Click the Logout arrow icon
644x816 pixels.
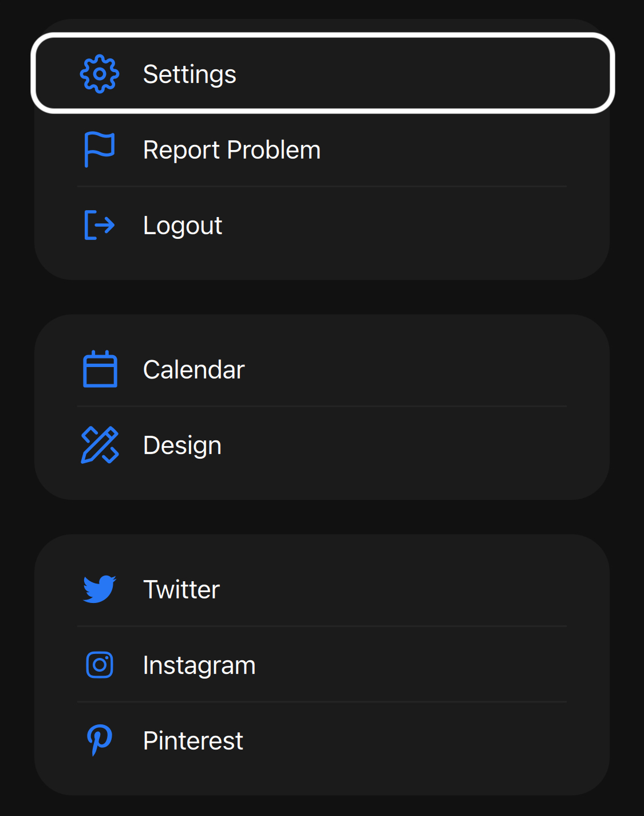pyautogui.click(x=98, y=226)
